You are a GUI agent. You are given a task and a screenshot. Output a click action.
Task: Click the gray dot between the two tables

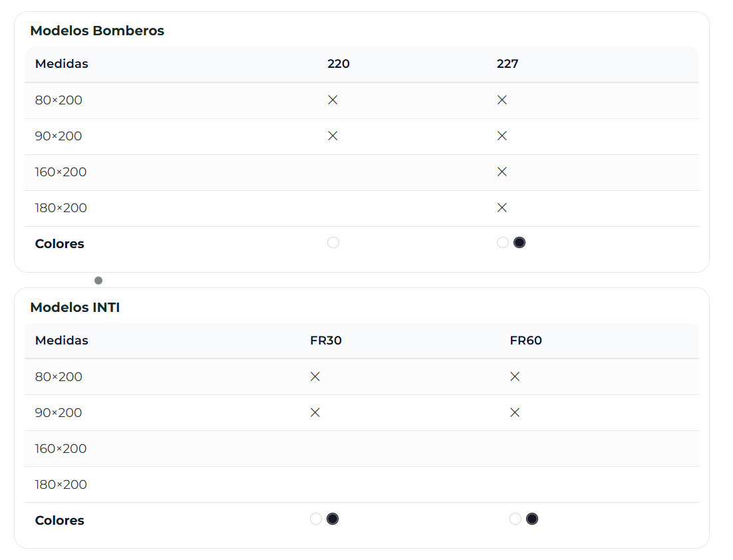[x=98, y=281]
